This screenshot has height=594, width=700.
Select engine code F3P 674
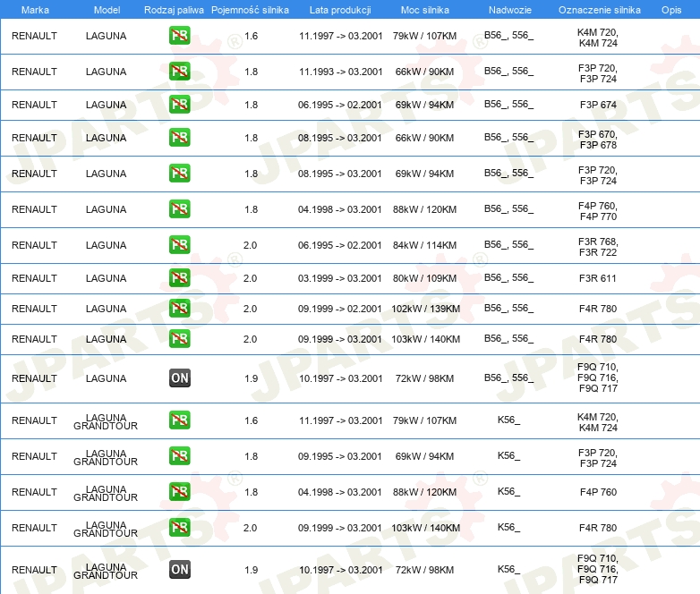click(x=598, y=105)
